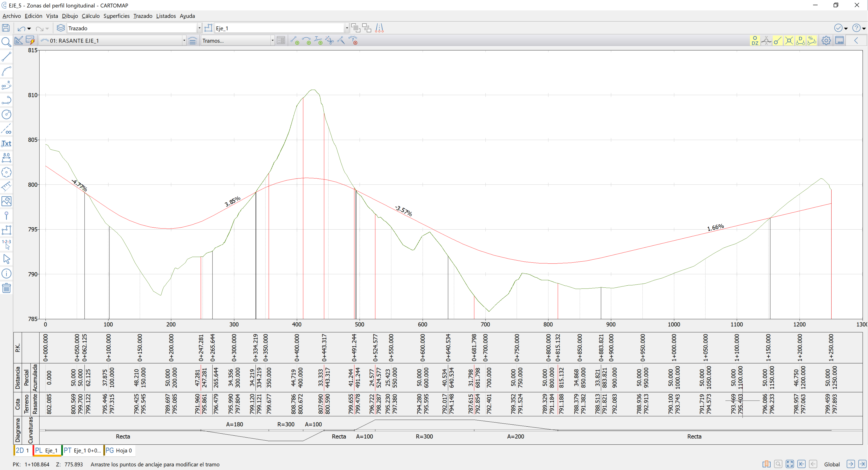
Task: Open the settings gear icon
Action: tap(826, 41)
